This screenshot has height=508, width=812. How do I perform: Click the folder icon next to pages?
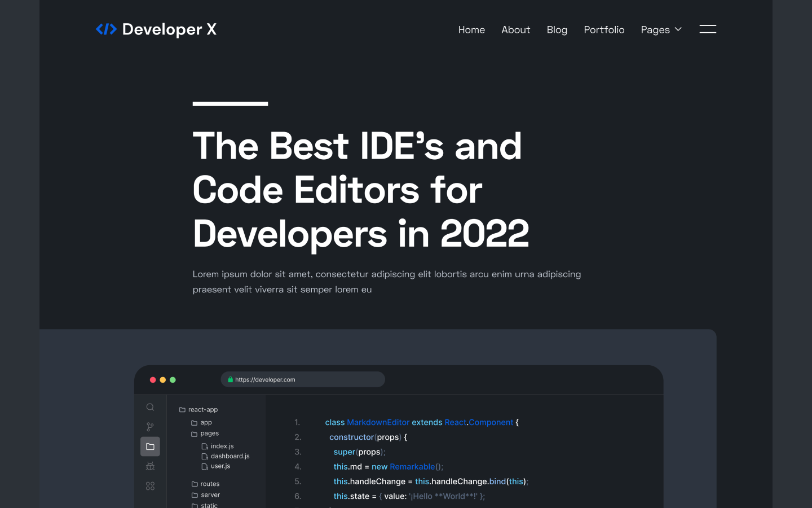tap(193, 433)
